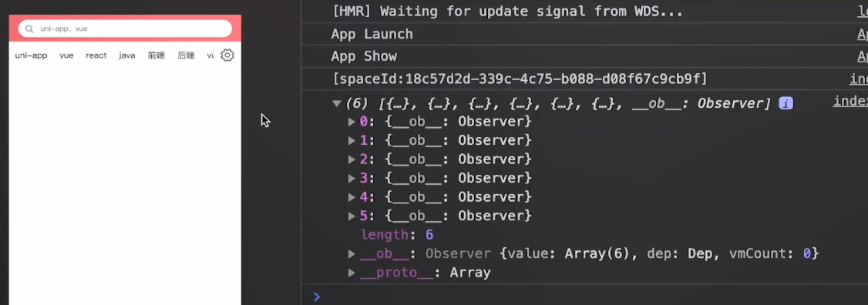Screen dimensions: 868x305
Task: Click the search magnifier icon
Action: click(29, 28)
